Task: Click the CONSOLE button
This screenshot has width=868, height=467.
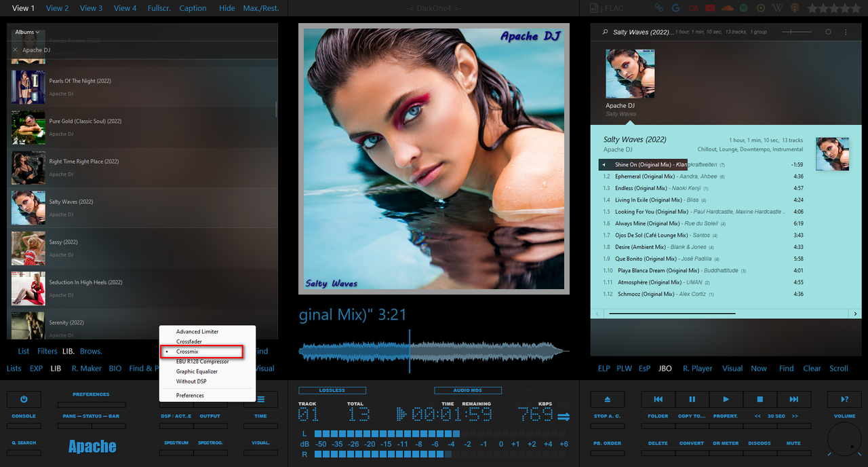Action: tap(24, 416)
